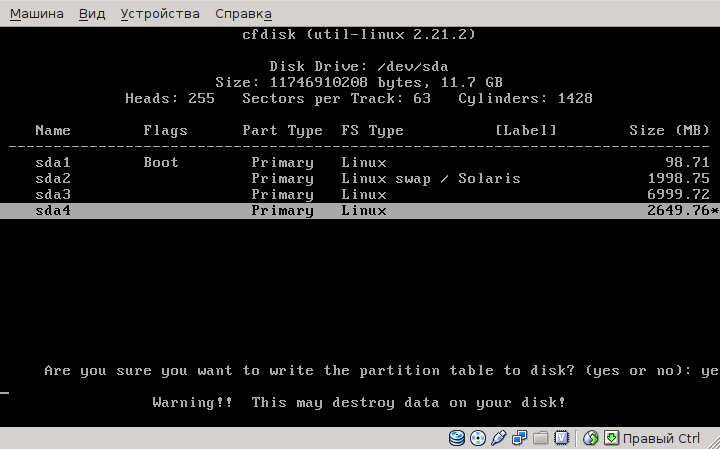Click the cfdisk (util-linux 2.21.2) title
Viewport: 720px width, 449px height.
click(359, 34)
